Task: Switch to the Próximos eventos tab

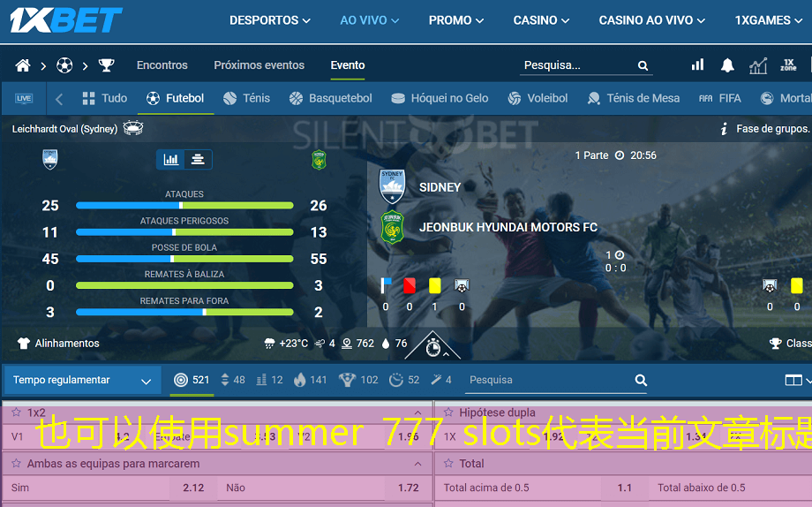Action: pos(259,65)
